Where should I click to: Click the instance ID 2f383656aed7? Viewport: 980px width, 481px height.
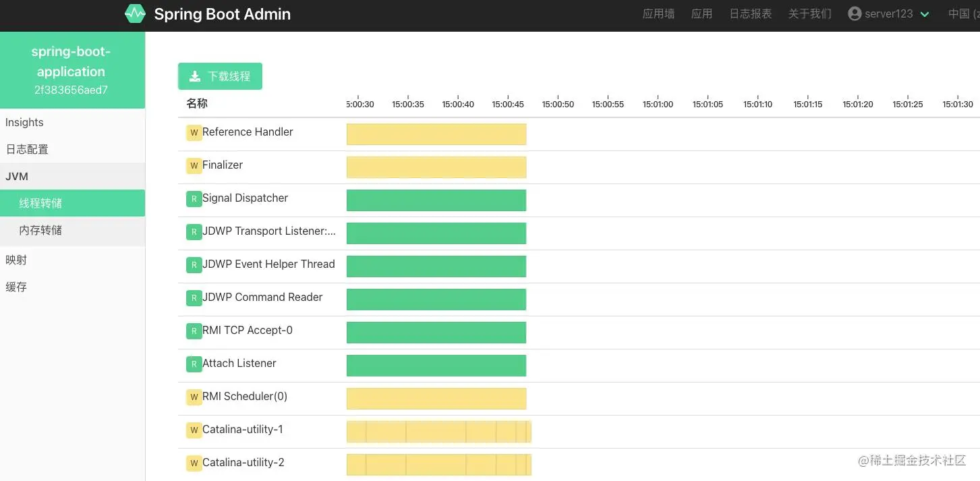(x=71, y=90)
